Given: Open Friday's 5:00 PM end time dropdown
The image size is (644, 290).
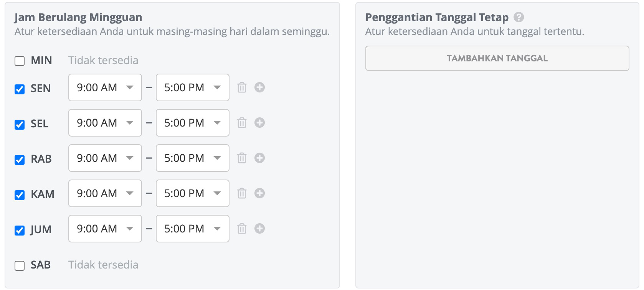Looking at the screenshot, I should click(192, 229).
